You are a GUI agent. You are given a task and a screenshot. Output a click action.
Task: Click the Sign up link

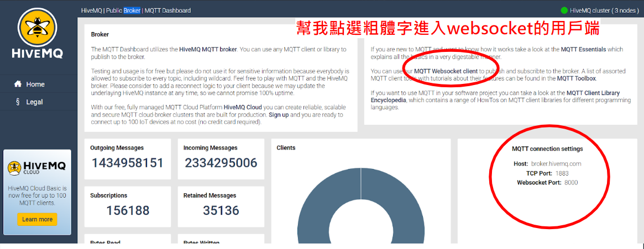tap(279, 115)
